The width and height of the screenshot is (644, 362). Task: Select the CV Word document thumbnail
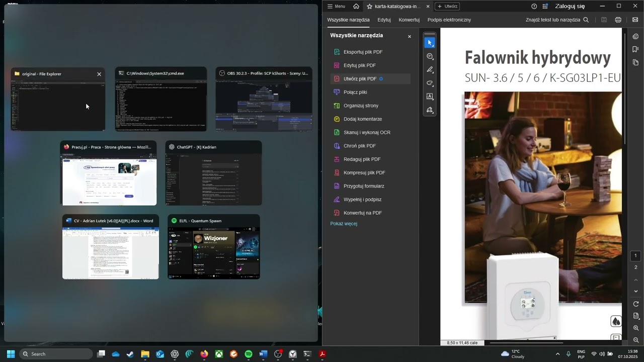tap(111, 247)
